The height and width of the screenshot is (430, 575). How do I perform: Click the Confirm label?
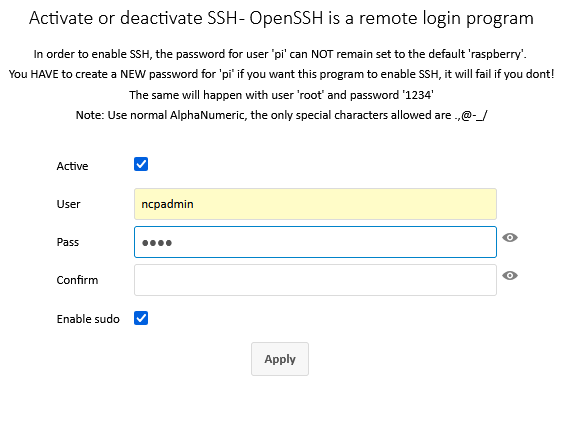(x=77, y=280)
